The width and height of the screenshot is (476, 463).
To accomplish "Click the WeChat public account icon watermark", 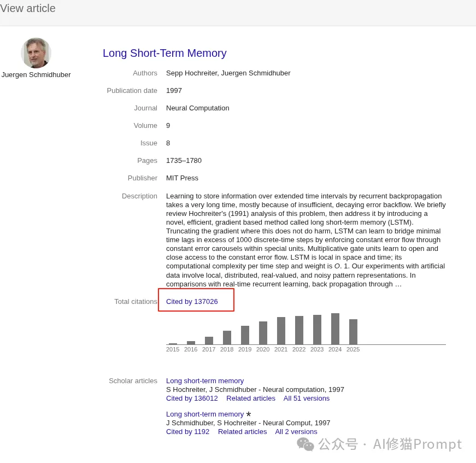I will (305, 444).
